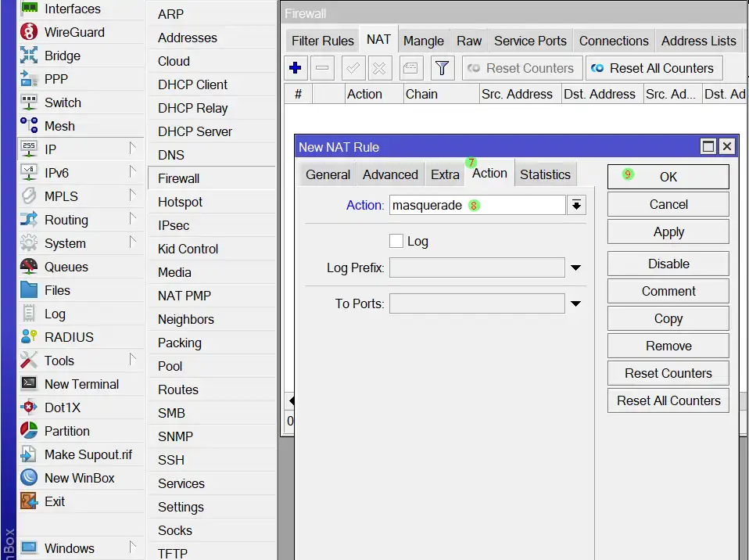Click the blue plus add rule icon
This screenshot has height=560, width=749.
tap(296, 68)
